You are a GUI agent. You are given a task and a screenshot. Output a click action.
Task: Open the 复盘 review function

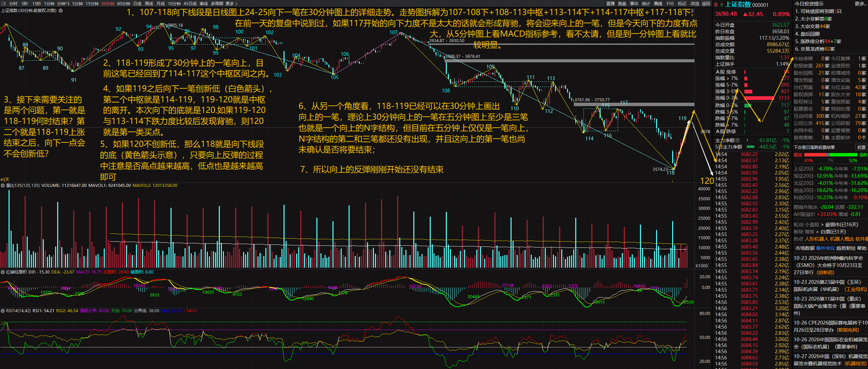tap(622, 3)
